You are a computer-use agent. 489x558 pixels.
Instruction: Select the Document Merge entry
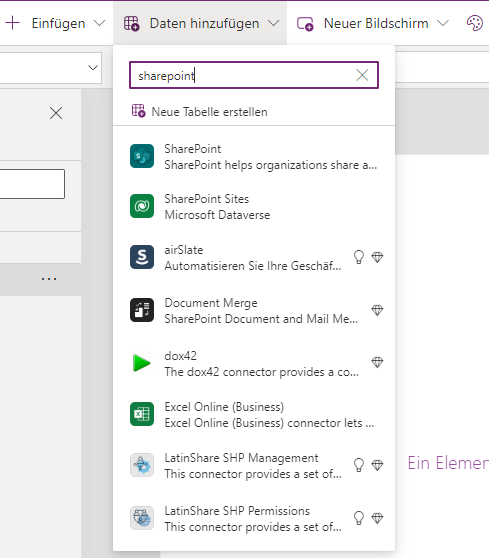(254, 311)
